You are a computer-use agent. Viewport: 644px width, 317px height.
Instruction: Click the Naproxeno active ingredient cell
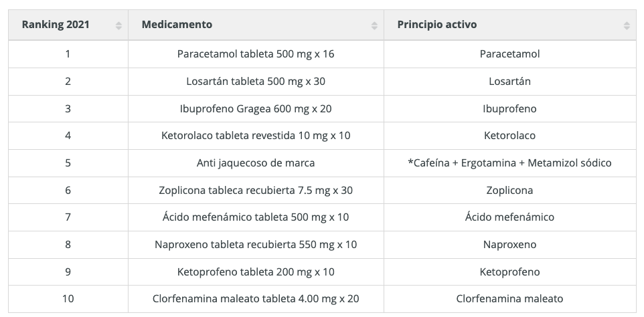509,245
